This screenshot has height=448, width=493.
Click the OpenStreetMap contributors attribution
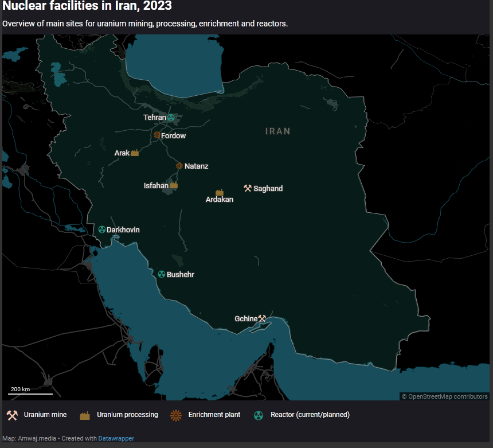[445, 396]
